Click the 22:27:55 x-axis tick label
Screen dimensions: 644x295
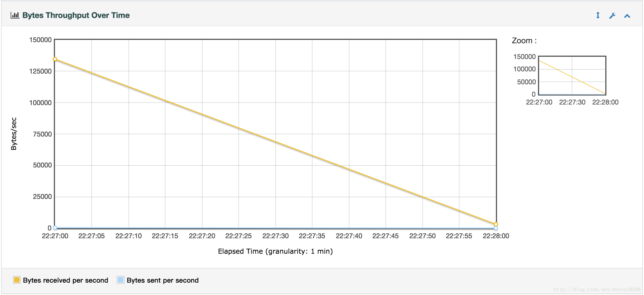point(459,236)
